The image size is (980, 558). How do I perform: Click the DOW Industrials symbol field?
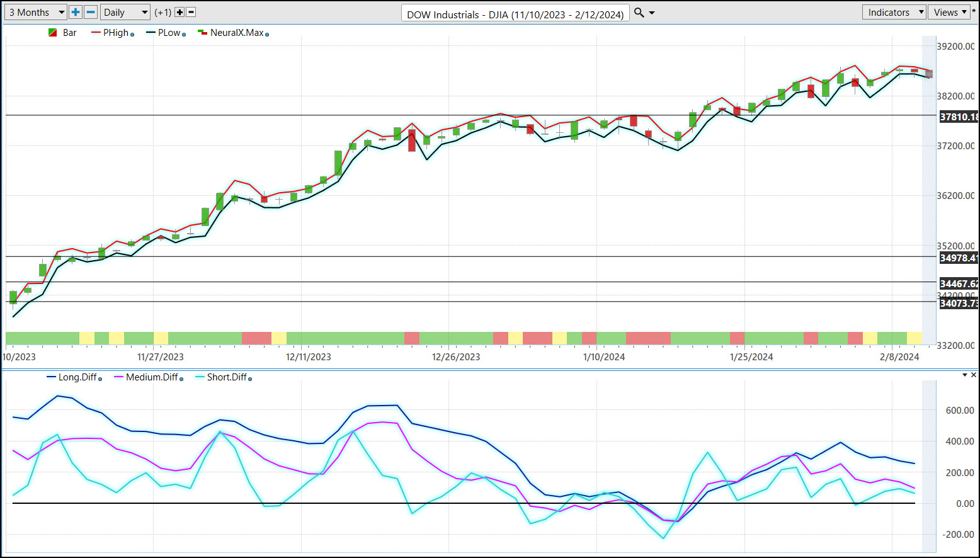pyautogui.click(x=515, y=14)
